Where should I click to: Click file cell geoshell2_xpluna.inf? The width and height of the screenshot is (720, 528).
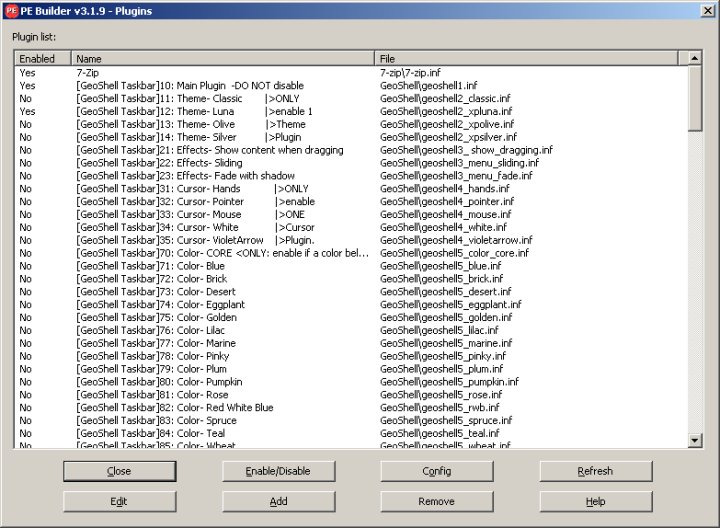(446, 111)
